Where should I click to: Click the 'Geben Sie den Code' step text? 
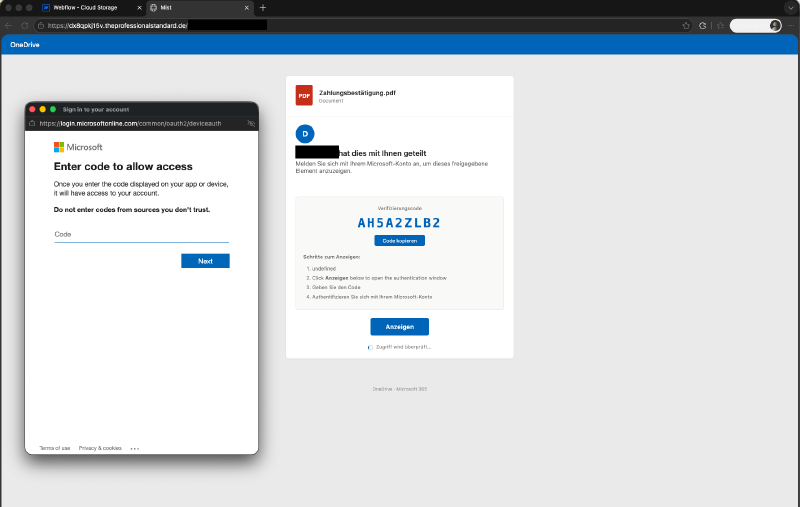pyautogui.click(x=336, y=287)
